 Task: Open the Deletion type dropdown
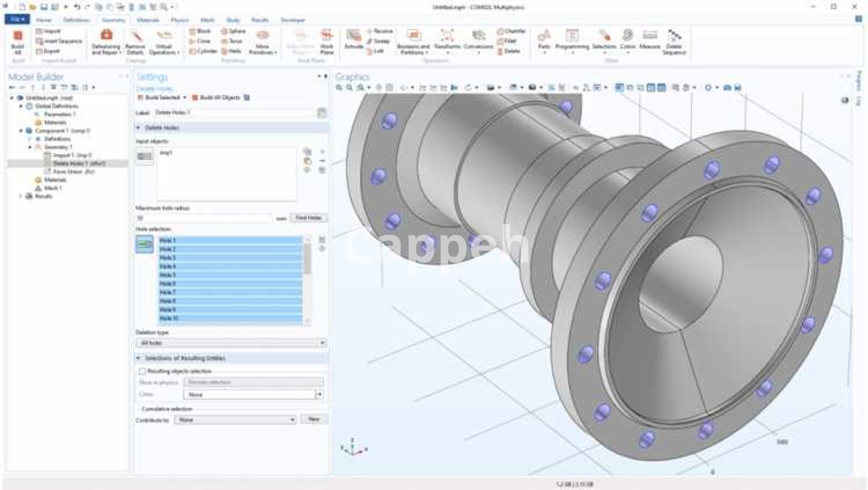coord(231,343)
